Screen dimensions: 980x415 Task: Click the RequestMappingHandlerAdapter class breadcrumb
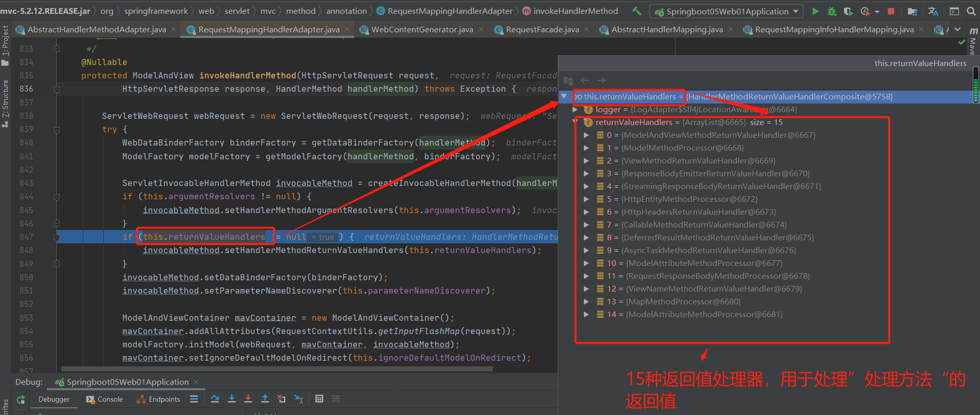(x=444, y=11)
